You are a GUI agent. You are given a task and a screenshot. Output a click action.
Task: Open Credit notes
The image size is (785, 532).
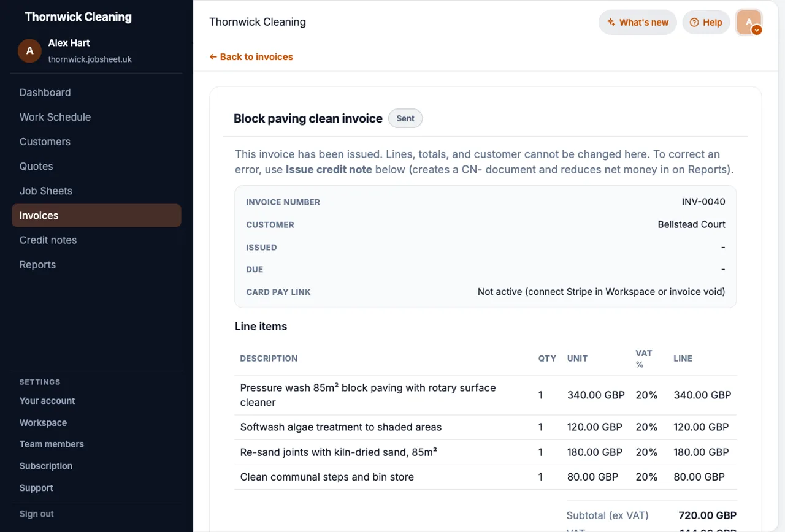pyautogui.click(x=48, y=240)
